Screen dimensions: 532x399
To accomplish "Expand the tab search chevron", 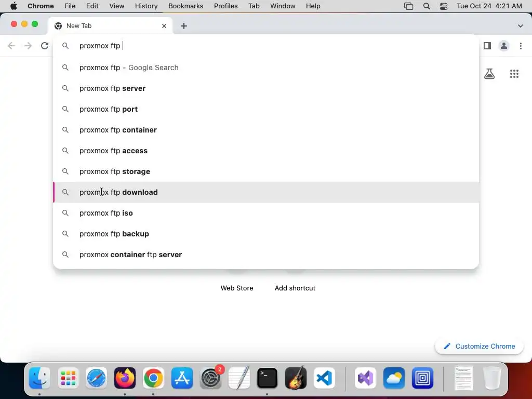I will point(520,26).
